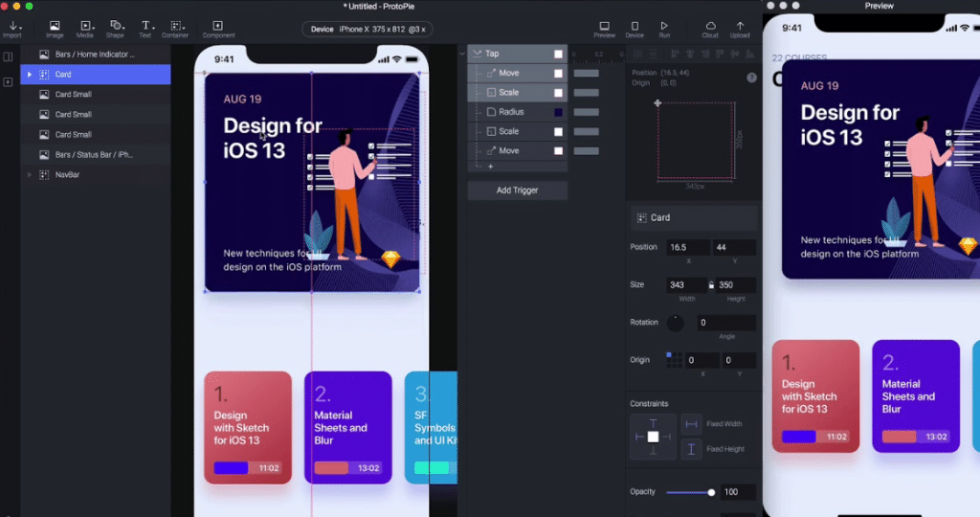Open the components panel sidebar icon
980x517 pixels.
[x=8, y=82]
